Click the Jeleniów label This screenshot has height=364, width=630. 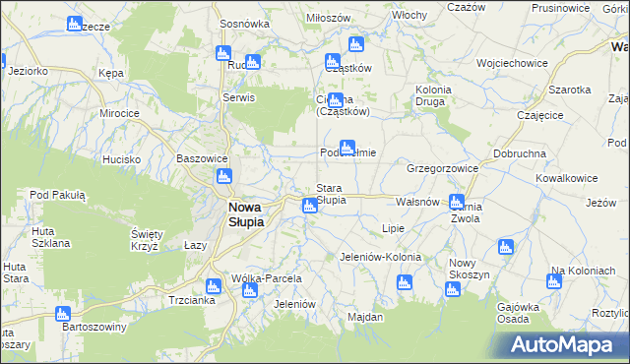pyautogui.click(x=294, y=304)
